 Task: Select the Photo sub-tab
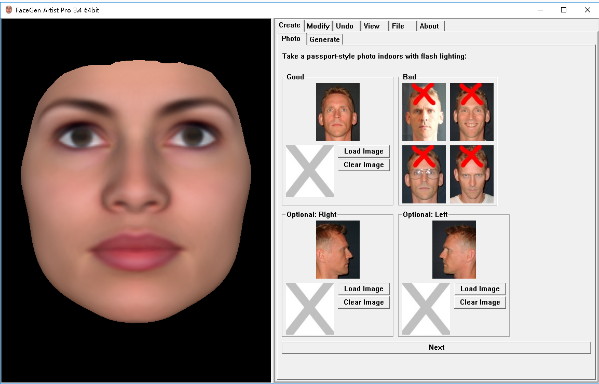tap(291, 39)
